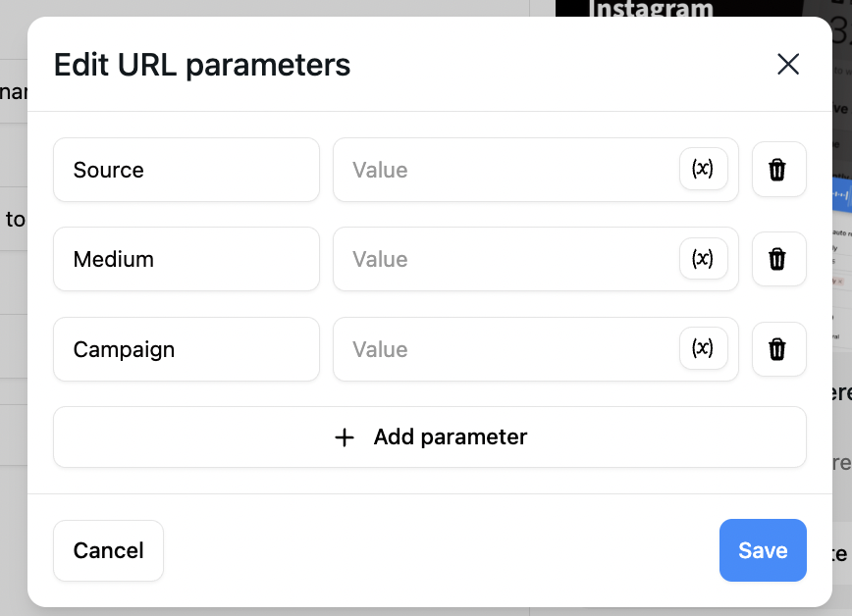This screenshot has height=616, width=852.
Task: Add a new parameter row
Action: click(430, 436)
